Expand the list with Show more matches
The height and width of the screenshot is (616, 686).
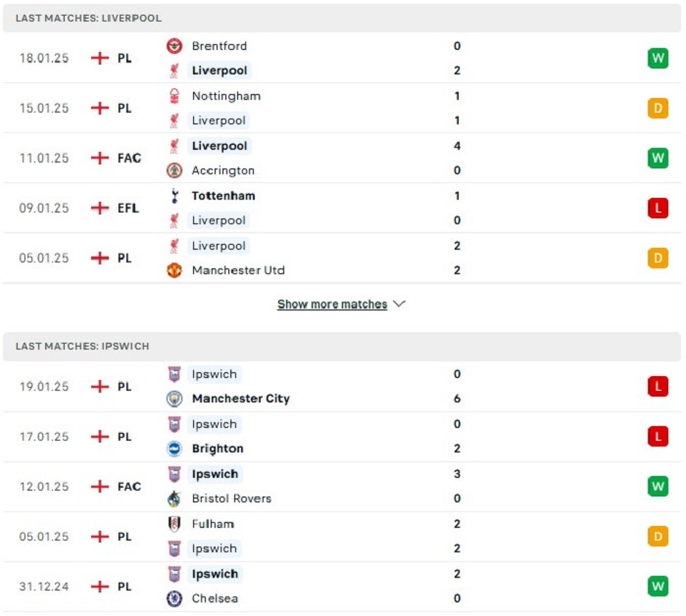[332, 304]
